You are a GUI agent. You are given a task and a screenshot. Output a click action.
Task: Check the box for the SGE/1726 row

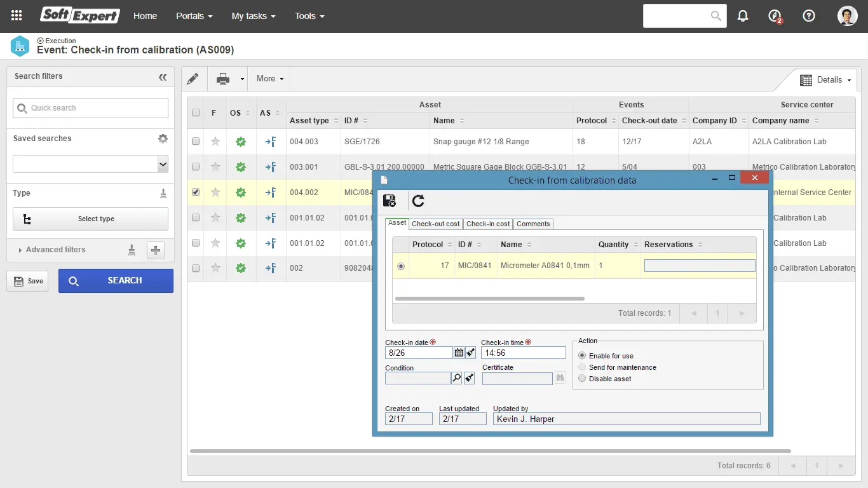[196, 142]
